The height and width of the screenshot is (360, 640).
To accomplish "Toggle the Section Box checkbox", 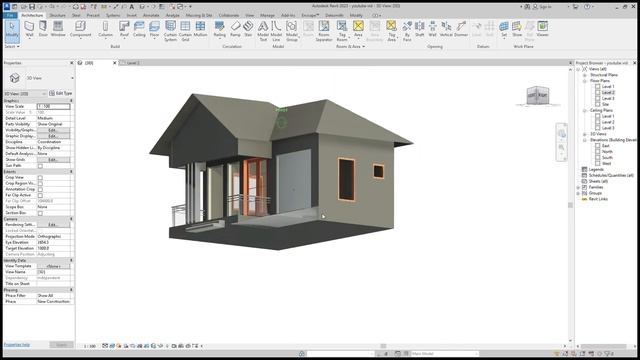I will point(40,213).
